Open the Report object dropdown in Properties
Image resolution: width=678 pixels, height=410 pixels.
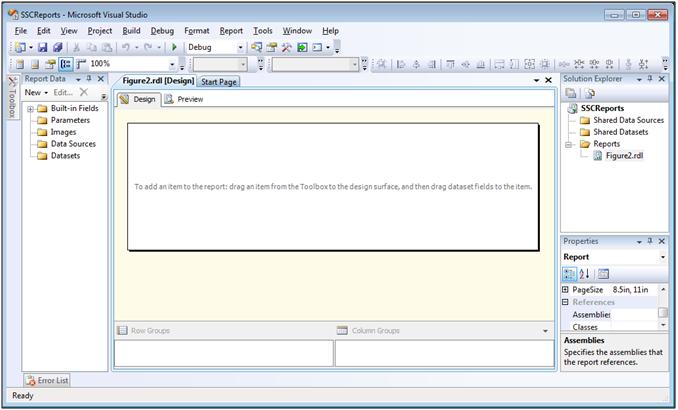tap(663, 257)
